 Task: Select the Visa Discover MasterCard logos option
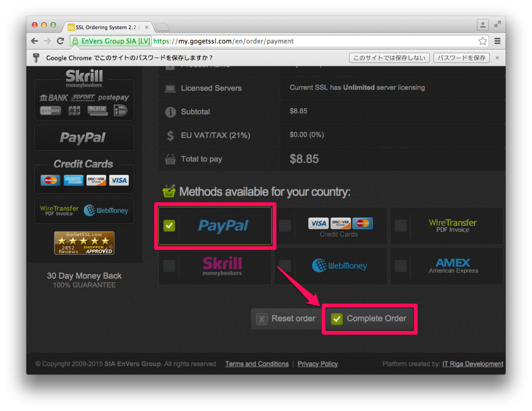click(x=340, y=223)
